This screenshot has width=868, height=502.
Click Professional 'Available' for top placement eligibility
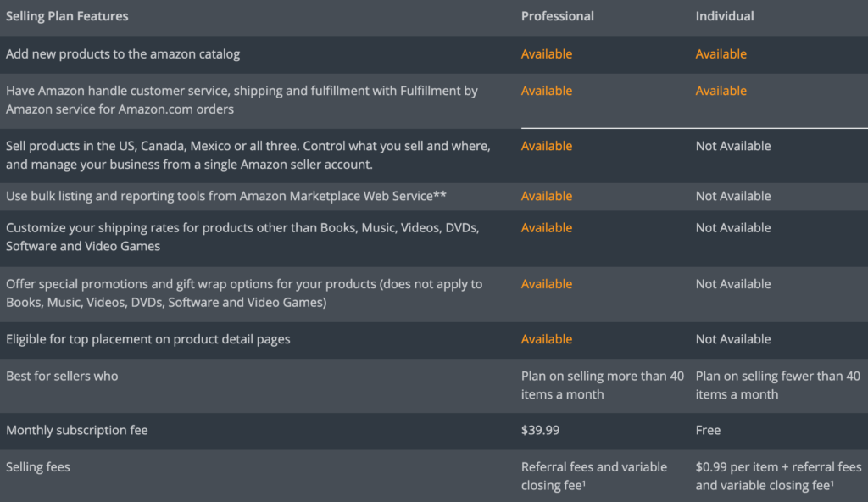coord(546,339)
